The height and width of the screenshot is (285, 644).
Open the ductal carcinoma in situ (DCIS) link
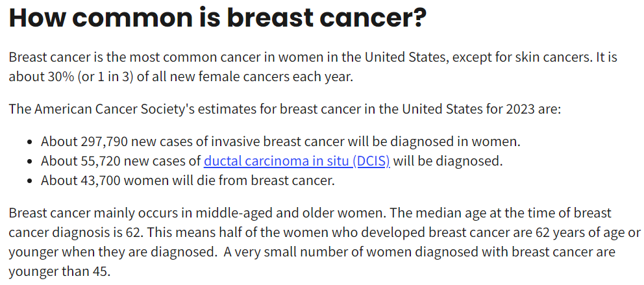(x=297, y=161)
